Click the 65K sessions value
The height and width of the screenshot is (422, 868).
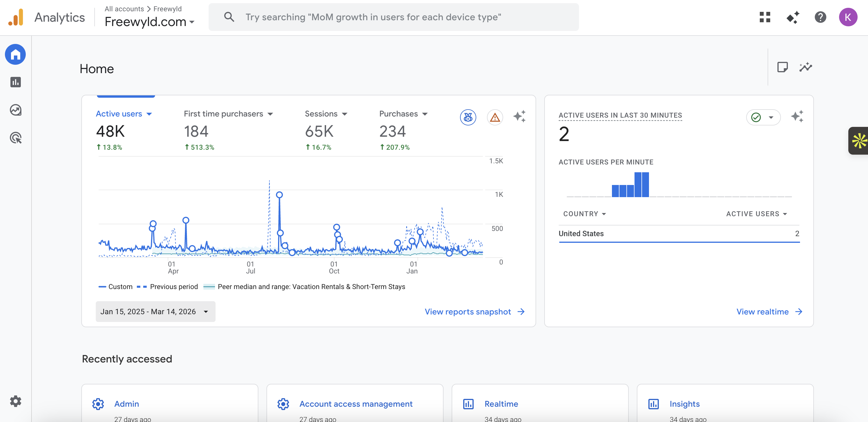point(319,131)
